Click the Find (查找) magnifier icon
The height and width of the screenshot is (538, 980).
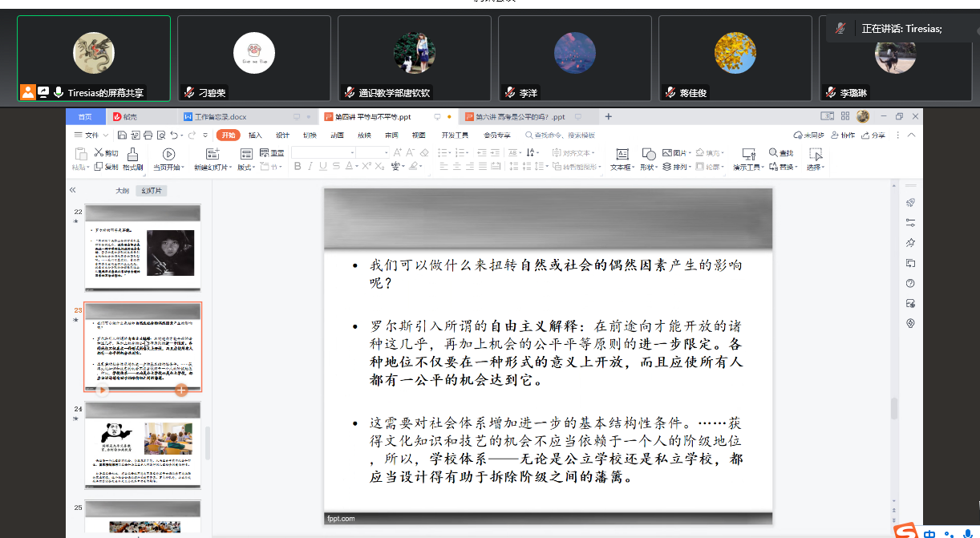pyautogui.click(x=773, y=153)
